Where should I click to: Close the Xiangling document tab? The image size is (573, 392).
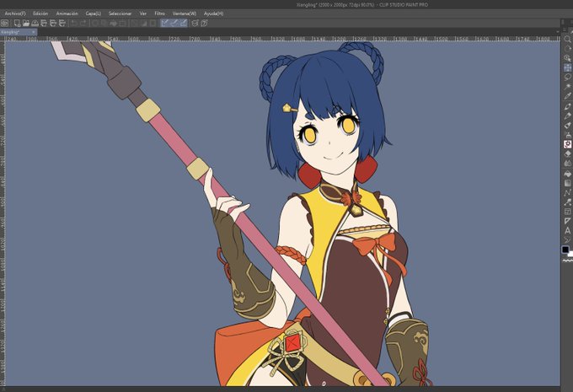pos(33,32)
